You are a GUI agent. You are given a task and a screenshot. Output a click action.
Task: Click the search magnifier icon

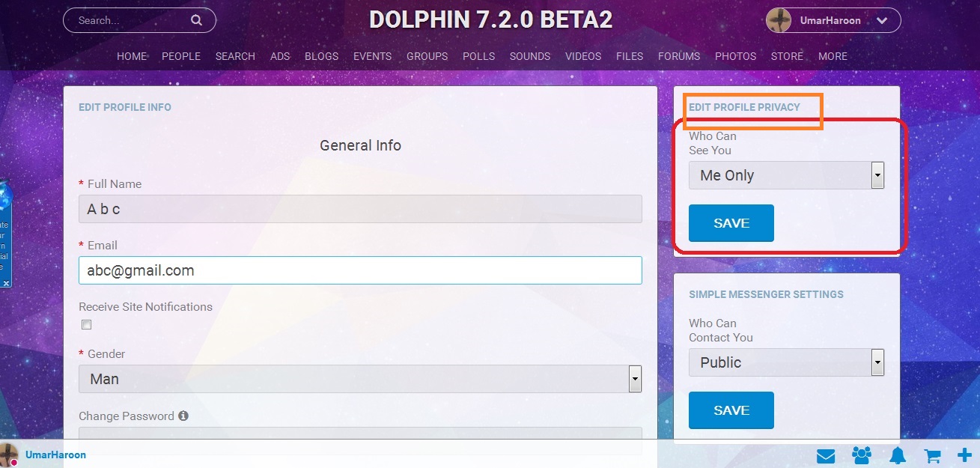196,20
